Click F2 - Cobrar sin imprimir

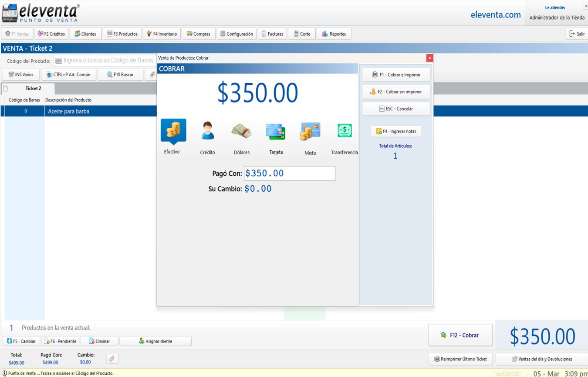(396, 92)
